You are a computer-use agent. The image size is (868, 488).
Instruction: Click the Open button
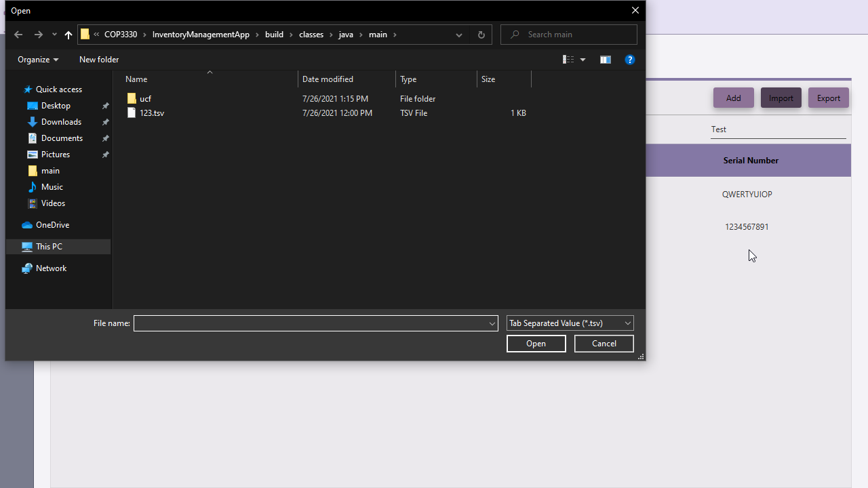coord(536,344)
